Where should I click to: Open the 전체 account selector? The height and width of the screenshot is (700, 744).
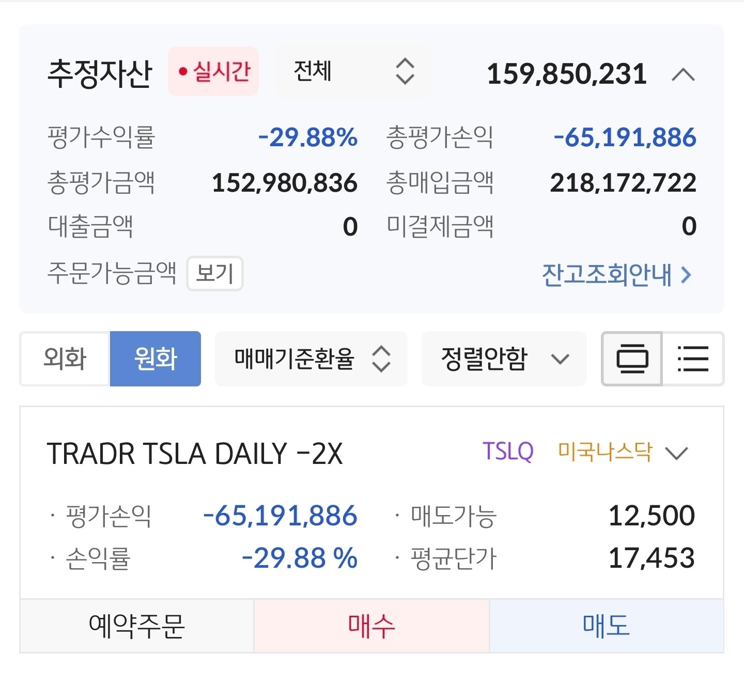click(x=353, y=71)
